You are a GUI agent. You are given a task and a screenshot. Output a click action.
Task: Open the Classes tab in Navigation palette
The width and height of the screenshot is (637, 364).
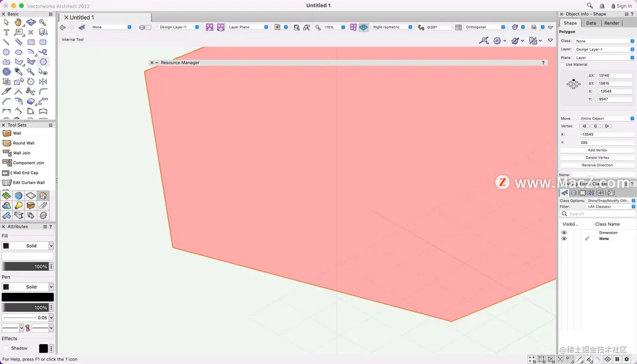(565, 193)
